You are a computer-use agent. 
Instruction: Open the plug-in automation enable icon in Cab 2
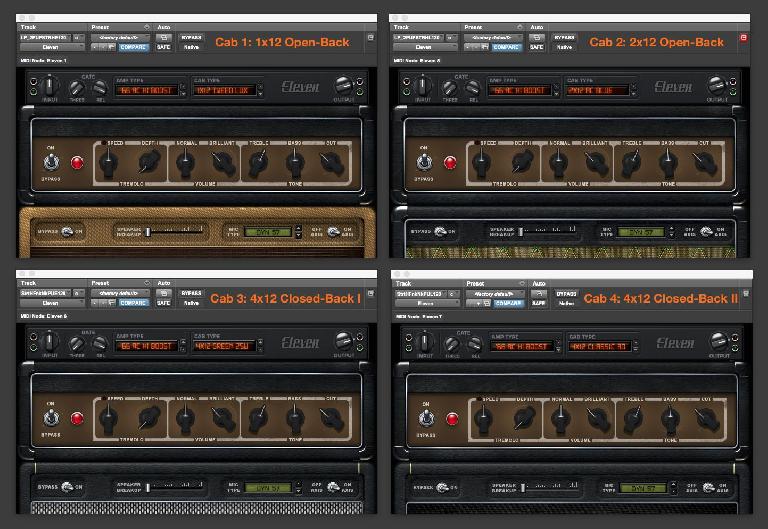coord(537,38)
